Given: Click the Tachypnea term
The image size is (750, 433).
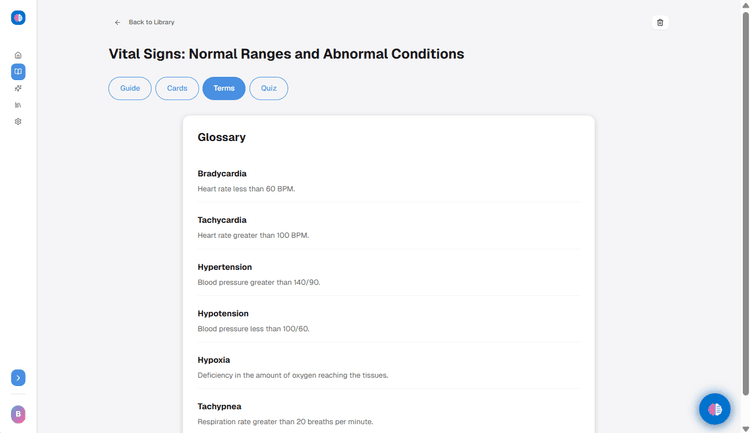Looking at the screenshot, I should [219, 406].
